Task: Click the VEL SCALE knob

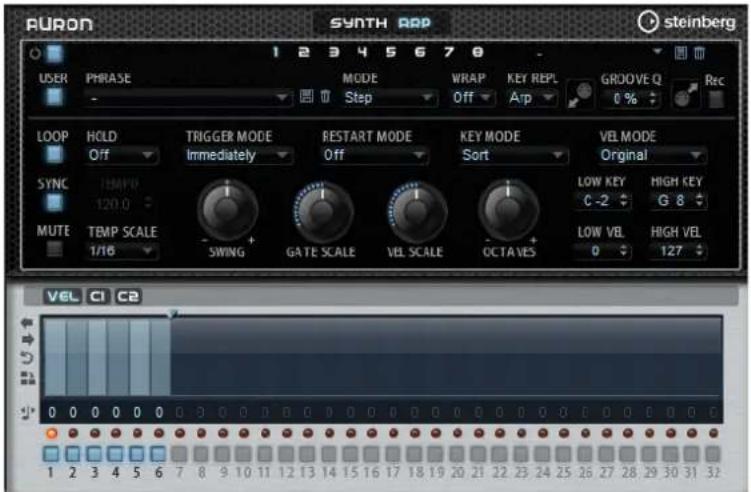Action: click(x=417, y=211)
